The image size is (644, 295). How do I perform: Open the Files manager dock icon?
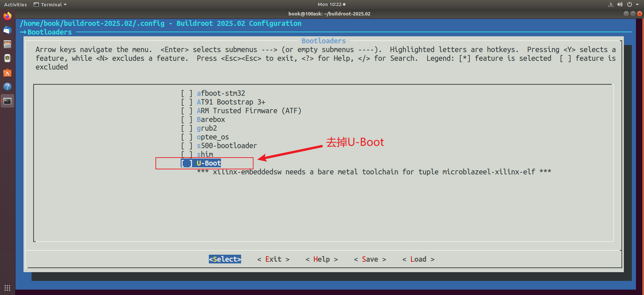click(7, 44)
